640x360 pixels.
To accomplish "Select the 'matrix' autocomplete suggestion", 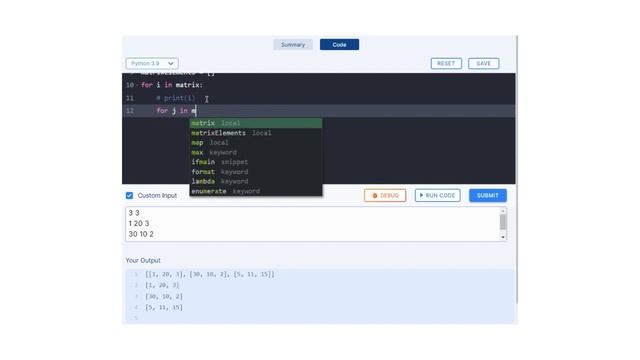I will tap(256, 123).
